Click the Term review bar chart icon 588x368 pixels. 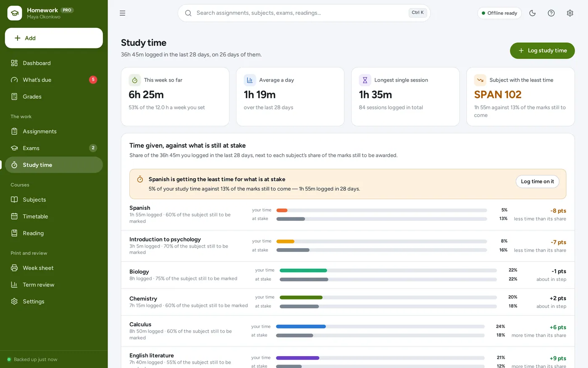point(14,285)
